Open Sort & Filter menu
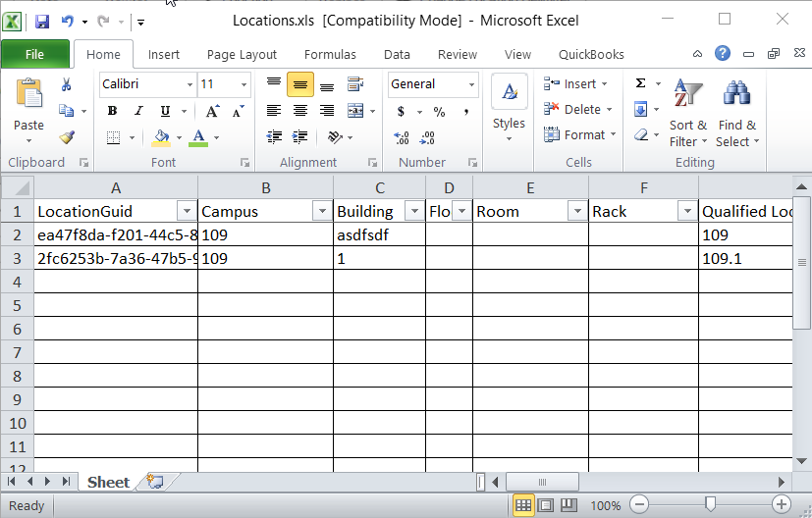The image size is (812, 518). point(688,113)
